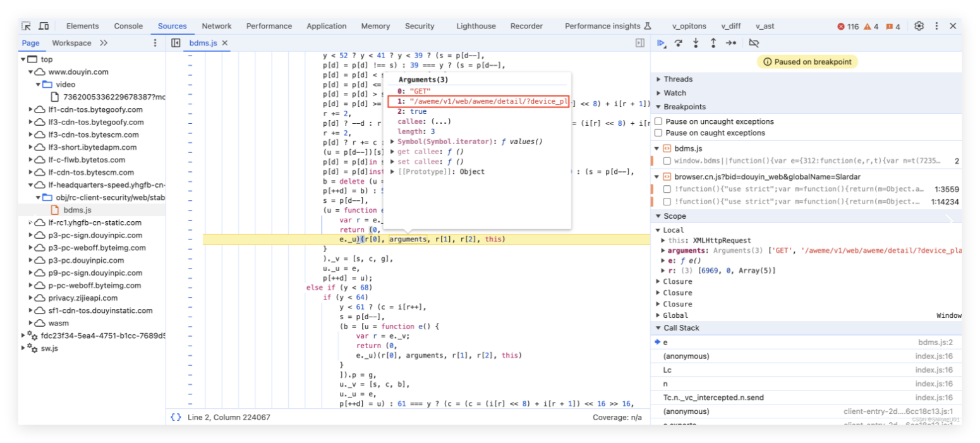The height and width of the screenshot is (443, 980).
Task: Toggle breakpoint checkbox at 1:3559
Action: [667, 189]
